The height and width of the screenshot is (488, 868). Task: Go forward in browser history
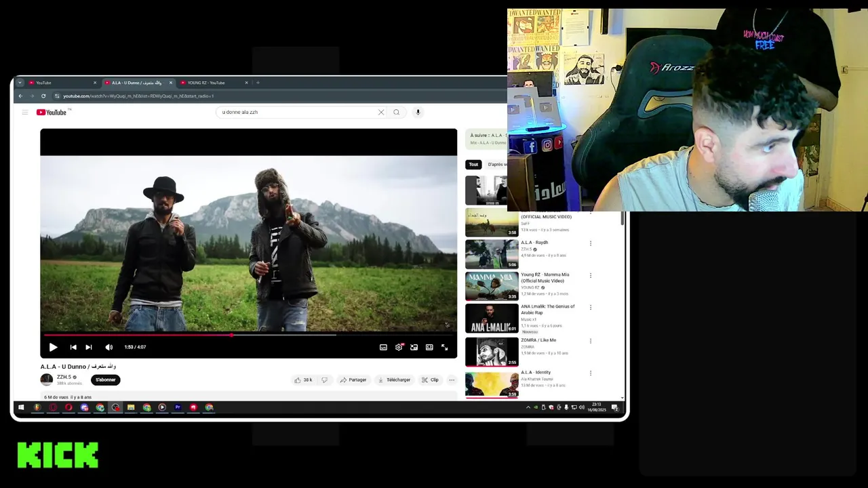[x=31, y=96]
